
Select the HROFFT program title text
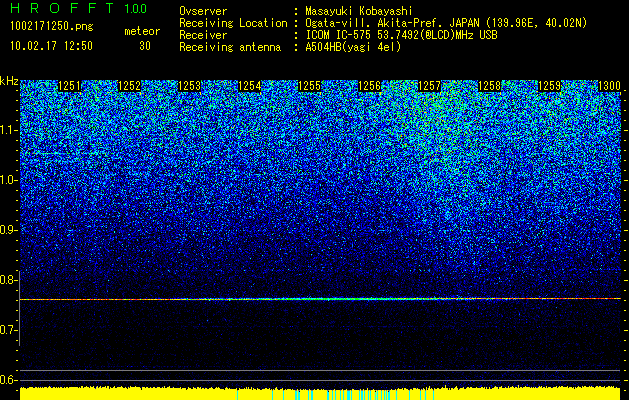tap(62, 8)
